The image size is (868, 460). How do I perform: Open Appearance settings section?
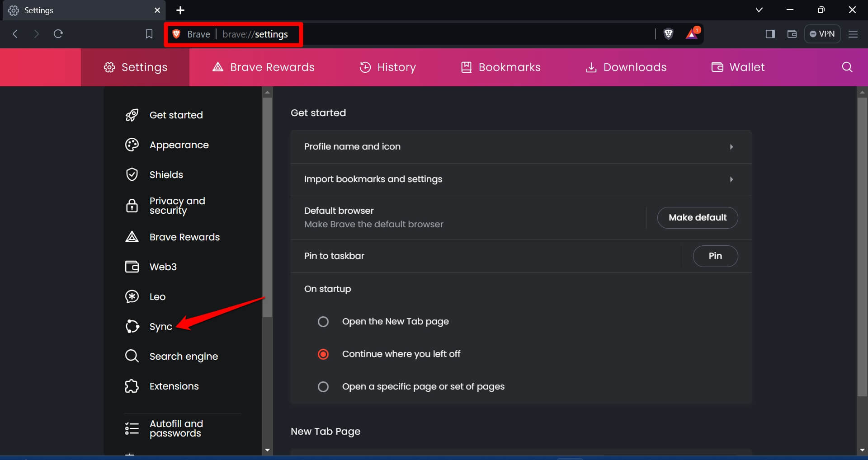pyautogui.click(x=179, y=145)
